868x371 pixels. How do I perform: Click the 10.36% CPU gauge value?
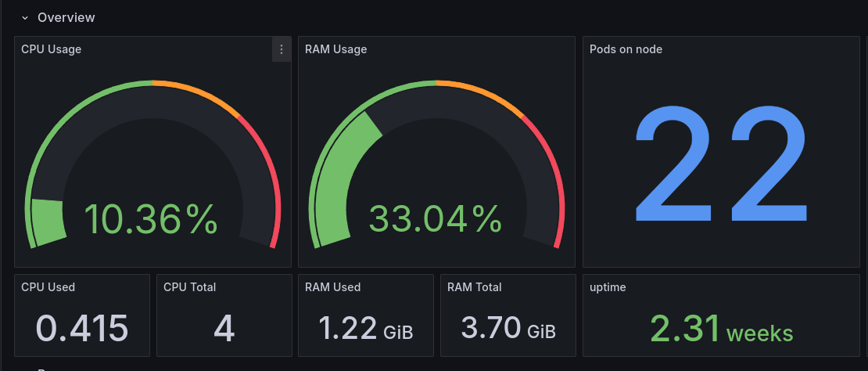click(x=151, y=219)
